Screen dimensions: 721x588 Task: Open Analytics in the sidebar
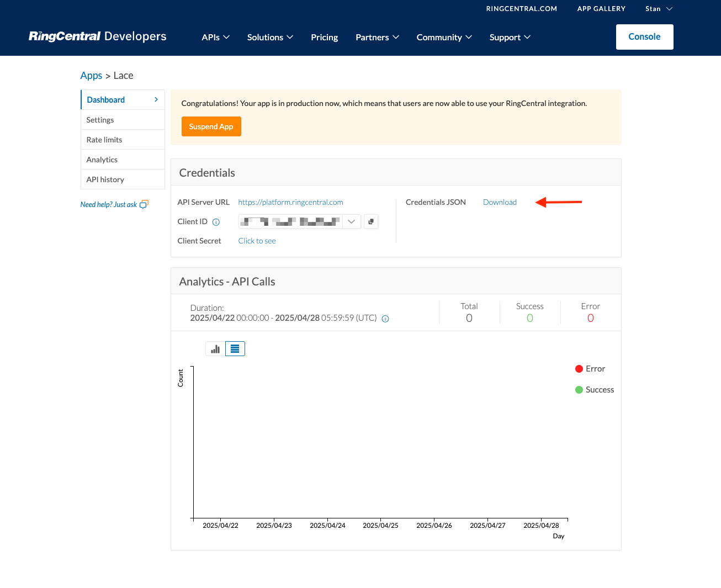(x=123, y=160)
